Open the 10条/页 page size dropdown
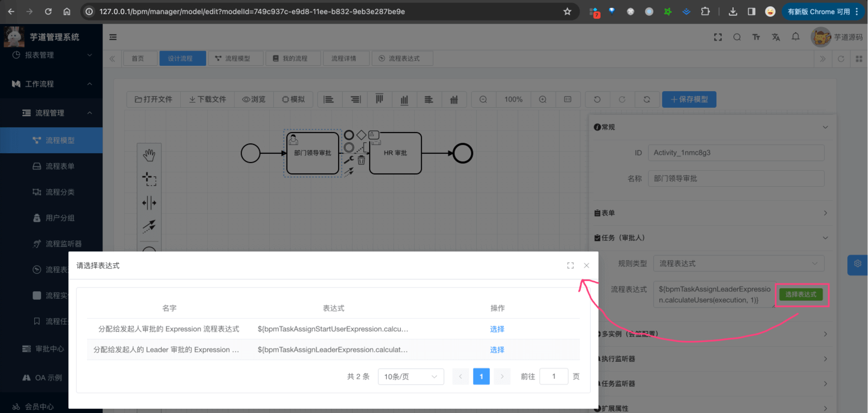This screenshot has height=413, width=868. point(411,377)
